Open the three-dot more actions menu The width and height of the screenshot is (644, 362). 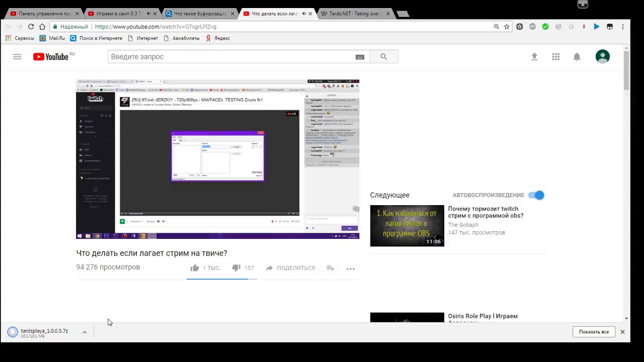[351, 268]
